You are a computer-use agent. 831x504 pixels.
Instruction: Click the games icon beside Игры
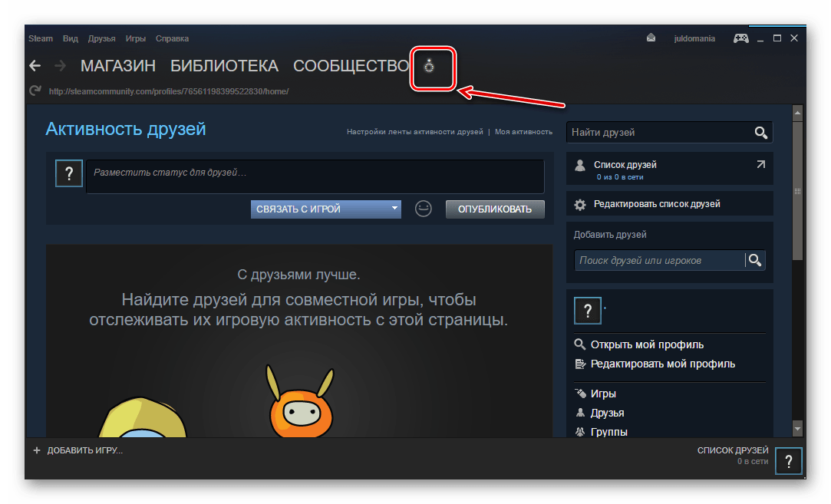point(580,394)
